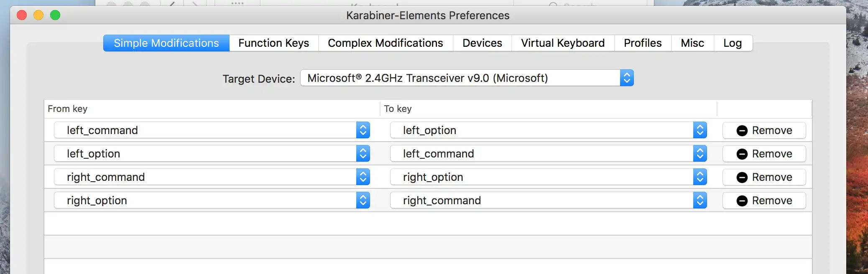
Task: Change the left_option From key mapping
Action: [363, 153]
